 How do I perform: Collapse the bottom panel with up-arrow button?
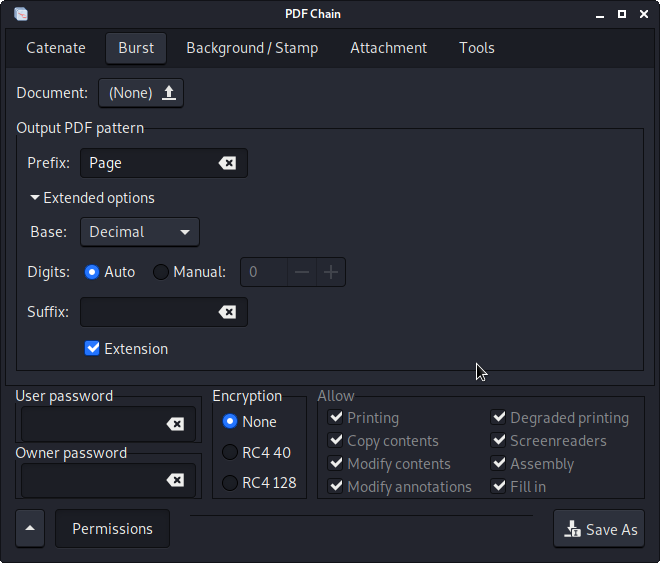tap(30, 528)
